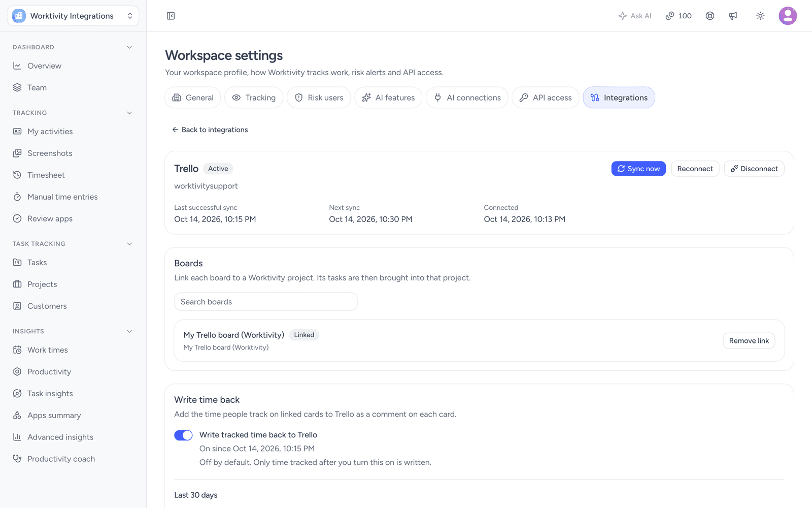Open the Ask AI assistant
The height and width of the screenshot is (508, 812).
[x=635, y=16]
